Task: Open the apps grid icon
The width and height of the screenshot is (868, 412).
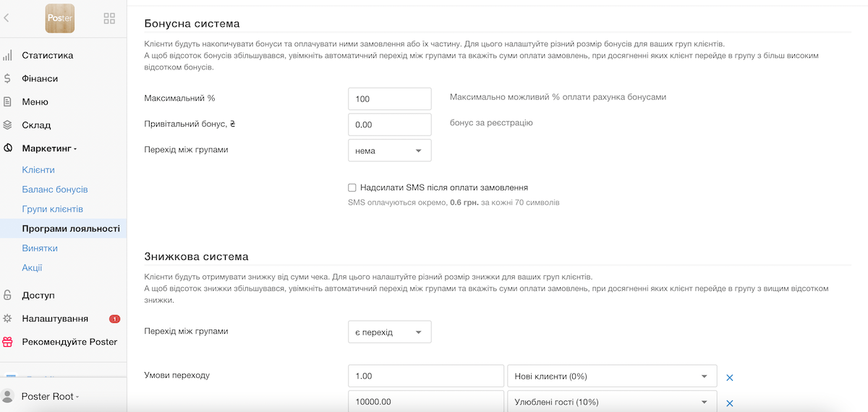Action: tap(110, 18)
